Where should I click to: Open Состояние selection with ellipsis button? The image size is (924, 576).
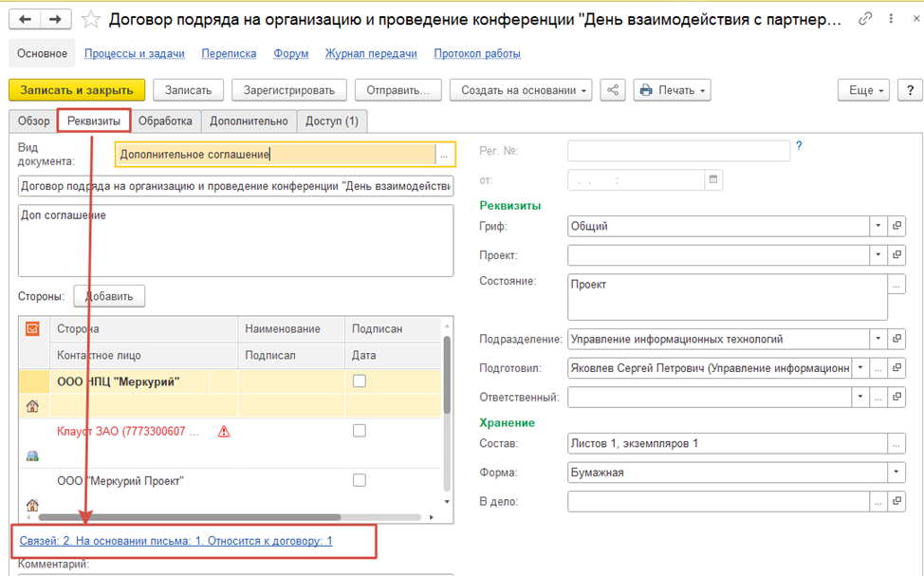[x=896, y=285]
